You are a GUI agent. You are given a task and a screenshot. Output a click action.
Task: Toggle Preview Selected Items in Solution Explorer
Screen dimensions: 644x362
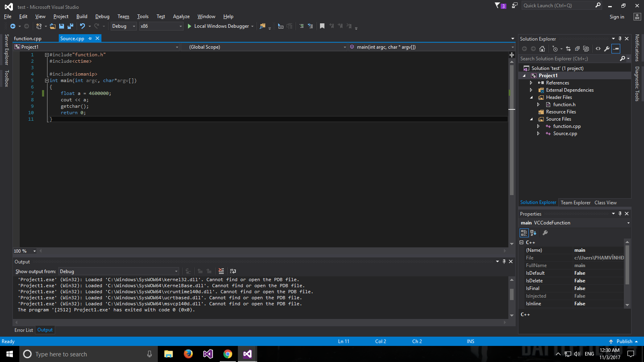616,49
